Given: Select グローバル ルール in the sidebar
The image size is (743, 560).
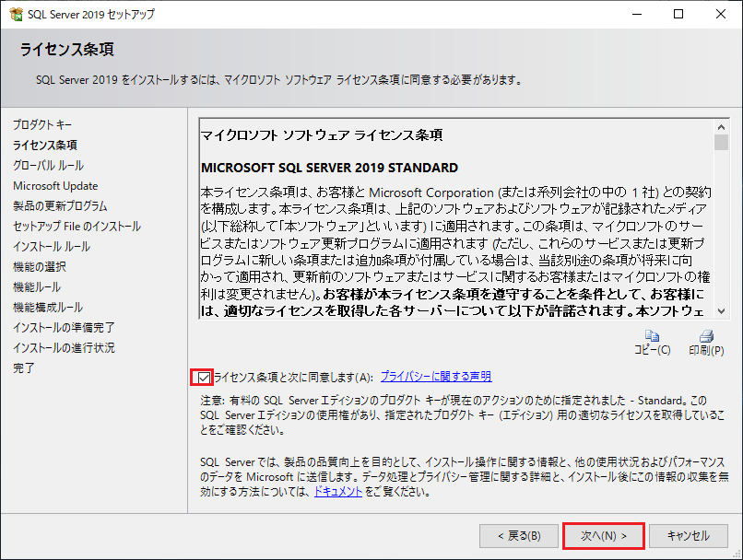Looking at the screenshot, I should tap(50, 164).
